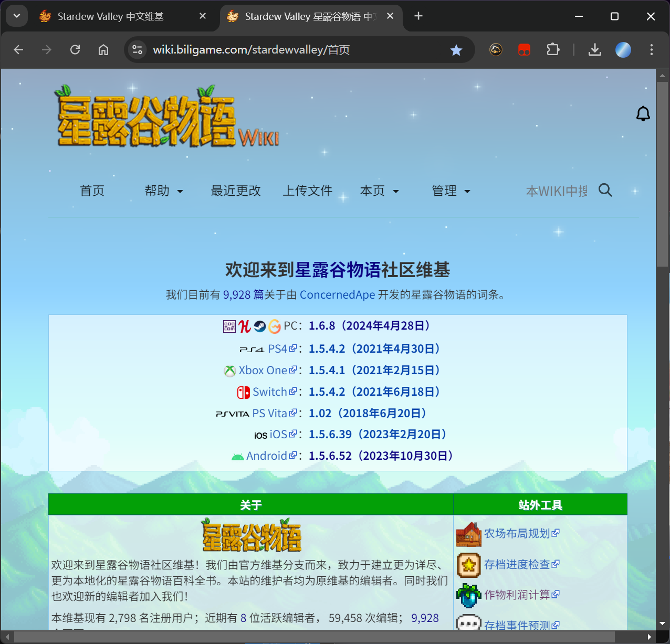Open the 首页 nav item

click(92, 191)
